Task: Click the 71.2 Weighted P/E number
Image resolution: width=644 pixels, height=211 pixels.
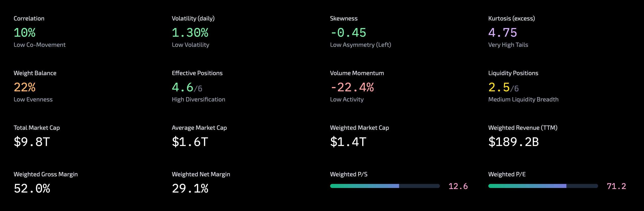Action: [x=616, y=186]
